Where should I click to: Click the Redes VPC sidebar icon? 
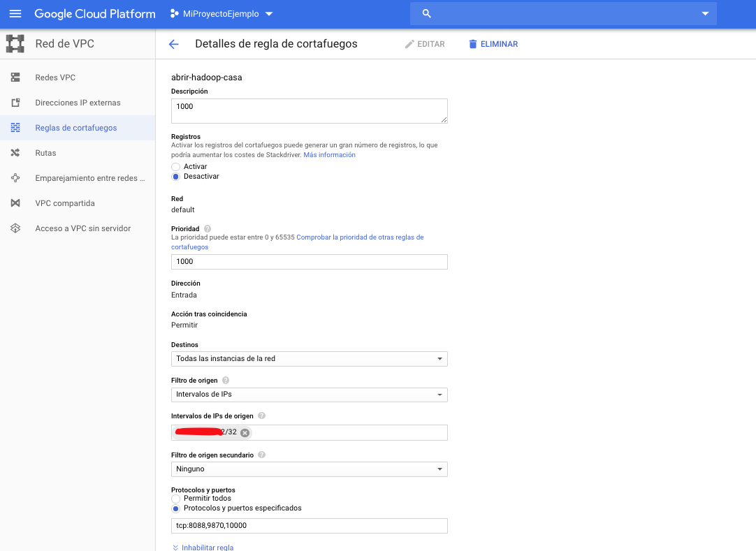pyautogui.click(x=15, y=77)
